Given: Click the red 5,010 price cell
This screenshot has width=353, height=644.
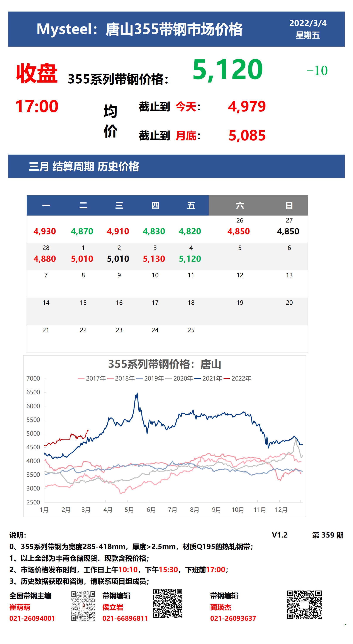Looking at the screenshot, I should tap(82, 259).
